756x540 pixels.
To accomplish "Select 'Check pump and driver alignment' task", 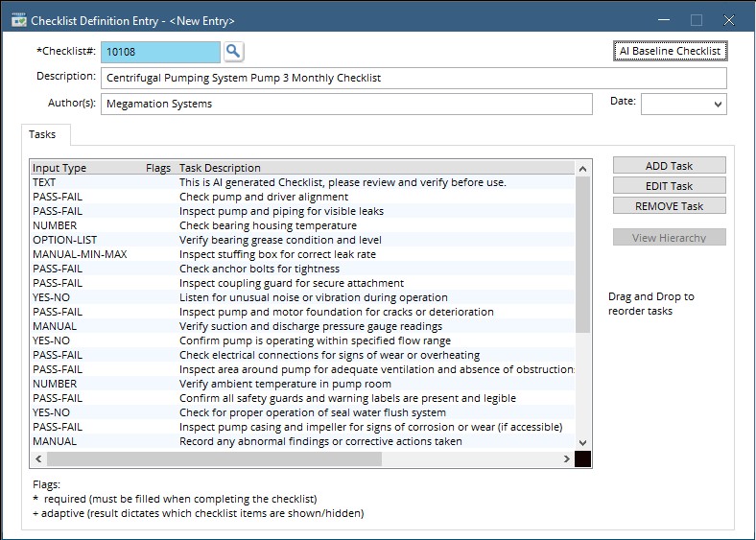I will point(303,197).
